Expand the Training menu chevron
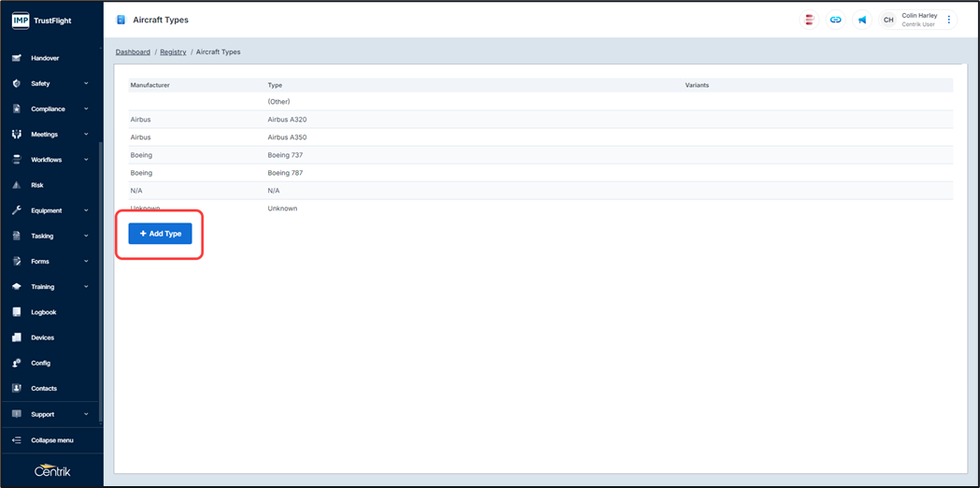The height and width of the screenshot is (488, 980). pyautogui.click(x=86, y=287)
